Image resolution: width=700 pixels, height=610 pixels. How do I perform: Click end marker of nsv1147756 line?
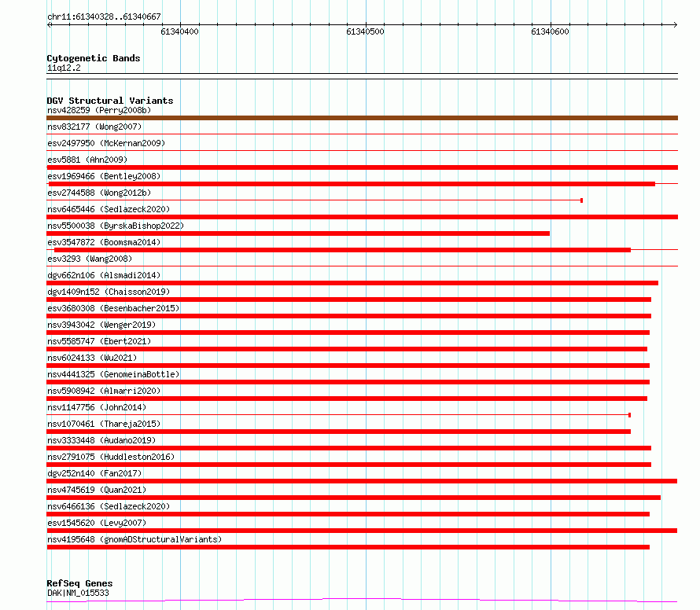(x=629, y=415)
